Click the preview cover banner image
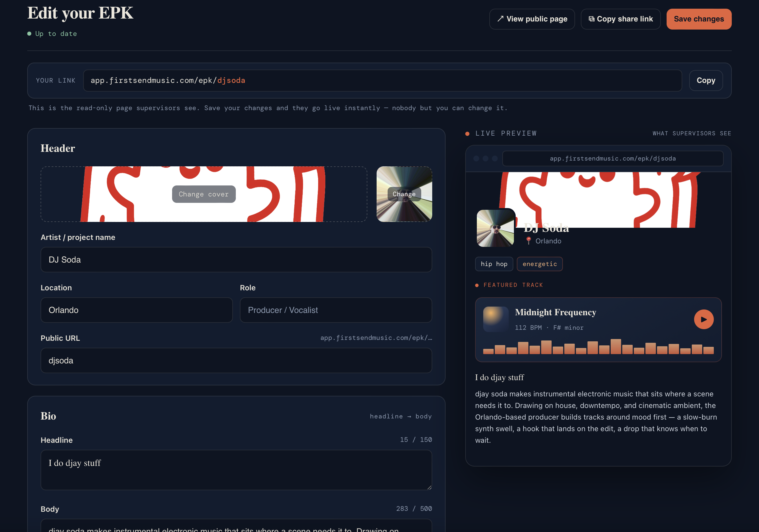The width and height of the screenshot is (759, 532). 598,200
